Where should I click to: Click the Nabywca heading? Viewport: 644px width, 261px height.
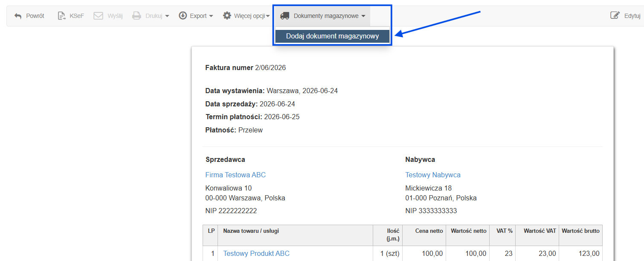pyautogui.click(x=420, y=159)
